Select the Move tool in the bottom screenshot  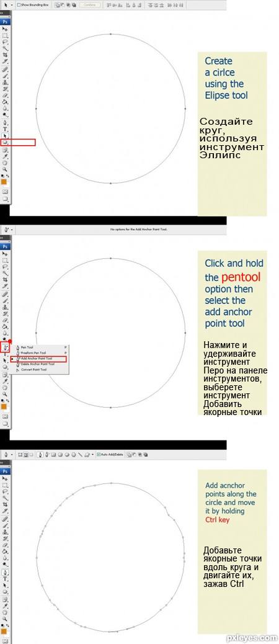click(6, 479)
